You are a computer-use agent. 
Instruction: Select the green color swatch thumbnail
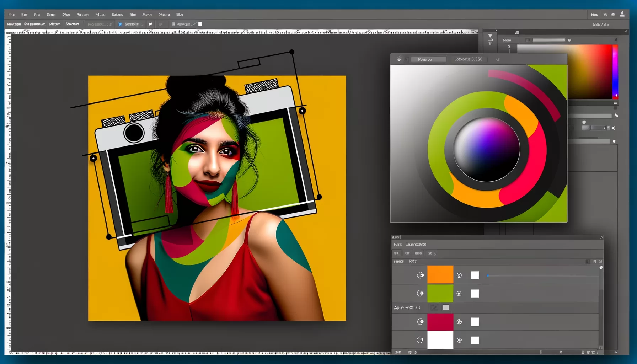[440, 293]
